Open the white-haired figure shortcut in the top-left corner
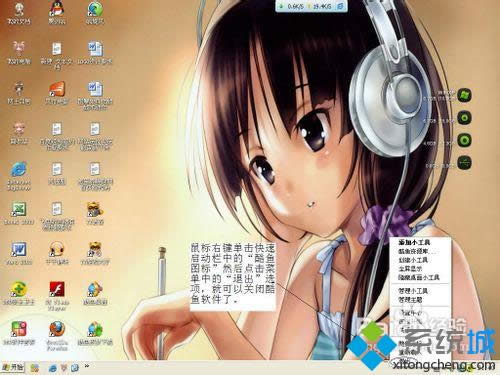This screenshot has width=500, height=375. (19, 9)
